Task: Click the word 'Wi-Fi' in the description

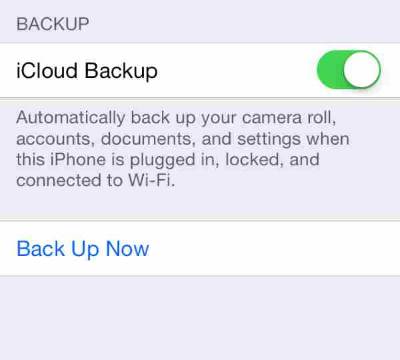Action: (x=151, y=180)
